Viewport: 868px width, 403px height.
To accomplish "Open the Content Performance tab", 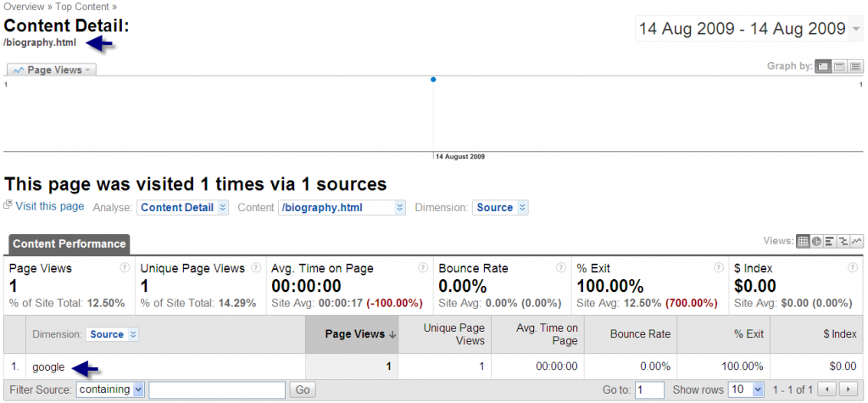I will [69, 243].
